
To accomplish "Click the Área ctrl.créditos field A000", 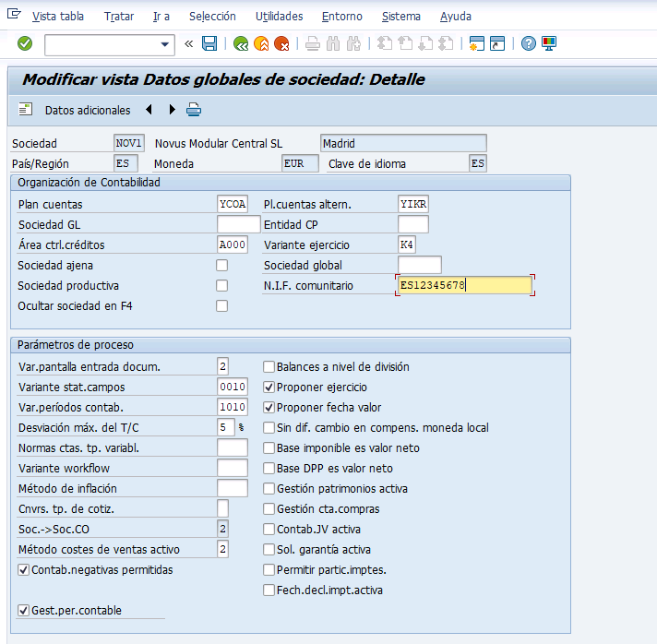I will pos(233,244).
